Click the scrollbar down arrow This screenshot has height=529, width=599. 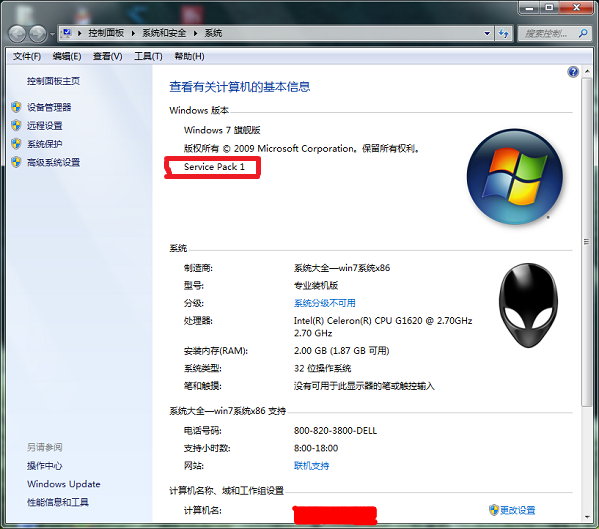[588, 517]
